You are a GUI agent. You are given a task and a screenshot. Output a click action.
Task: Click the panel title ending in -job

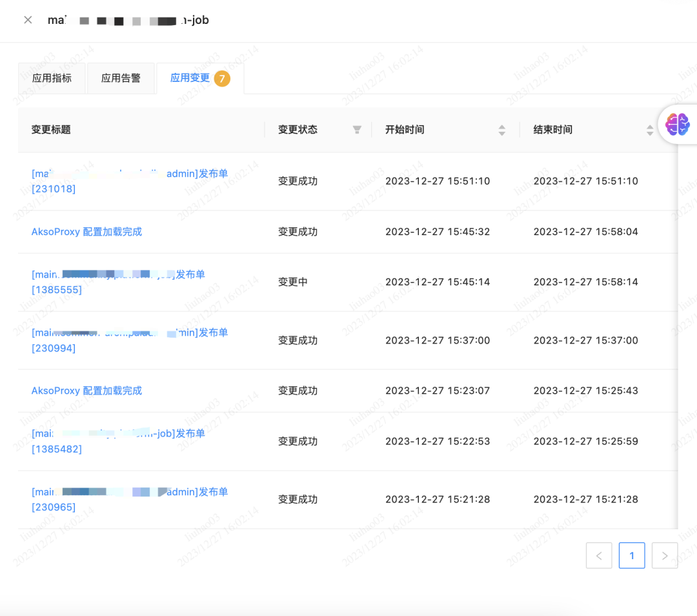(x=128, y=20)
